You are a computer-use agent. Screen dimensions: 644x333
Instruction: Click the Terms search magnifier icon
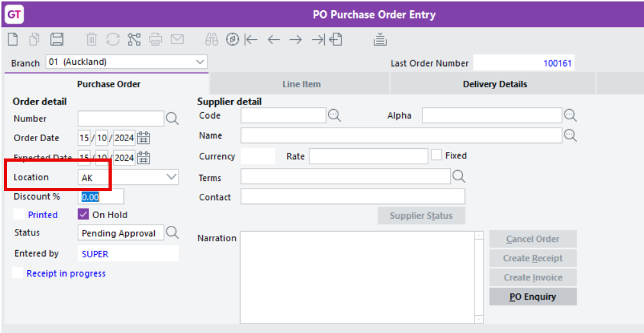tap(459, 176)
